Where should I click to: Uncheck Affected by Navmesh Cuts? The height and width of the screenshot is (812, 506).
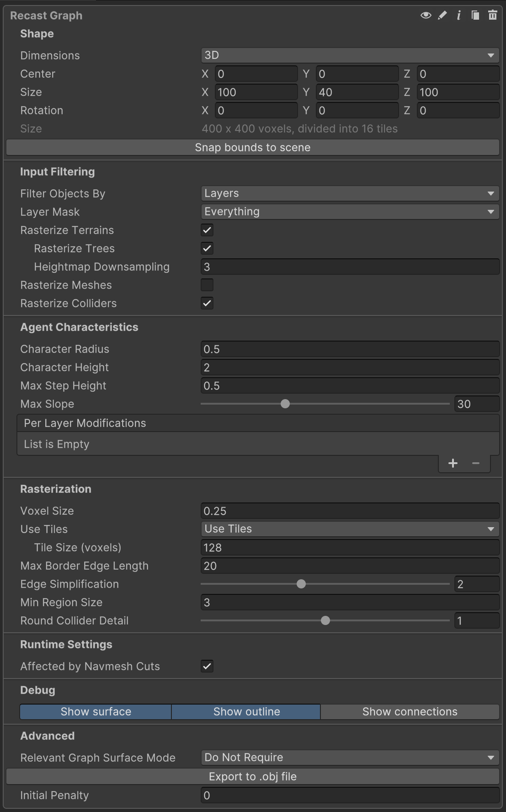(x=207, y=667)
